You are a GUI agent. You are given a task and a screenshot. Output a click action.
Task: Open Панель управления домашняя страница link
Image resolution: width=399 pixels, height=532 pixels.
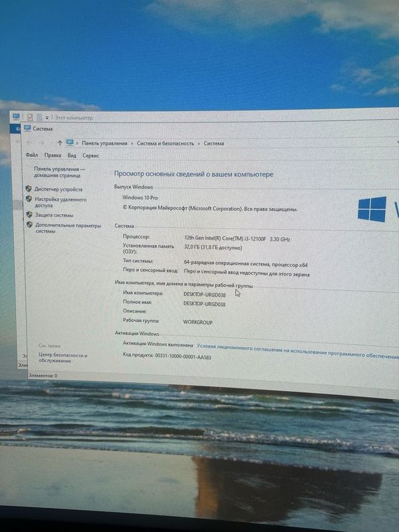pos(57,172)
